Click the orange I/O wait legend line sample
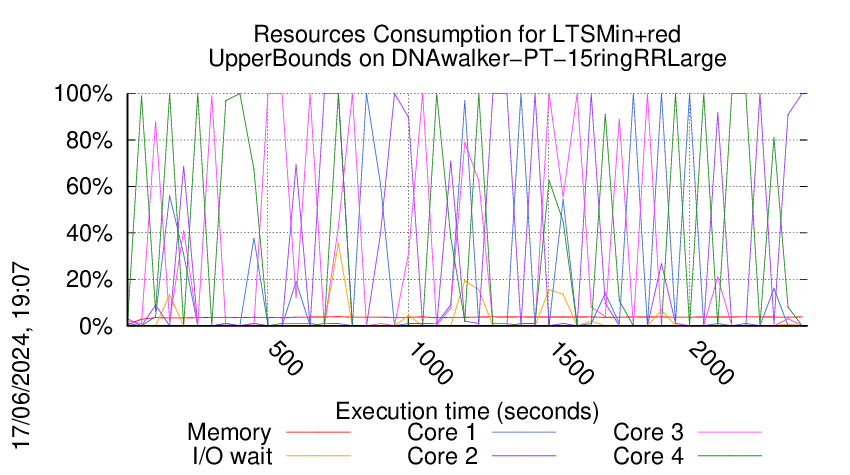850x475 pixels. point(318,457)
